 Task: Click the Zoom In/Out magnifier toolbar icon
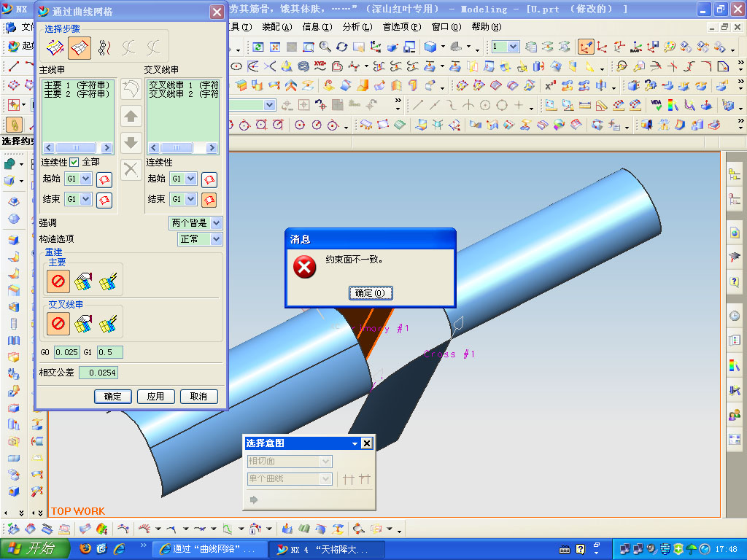tap(325, 47)
